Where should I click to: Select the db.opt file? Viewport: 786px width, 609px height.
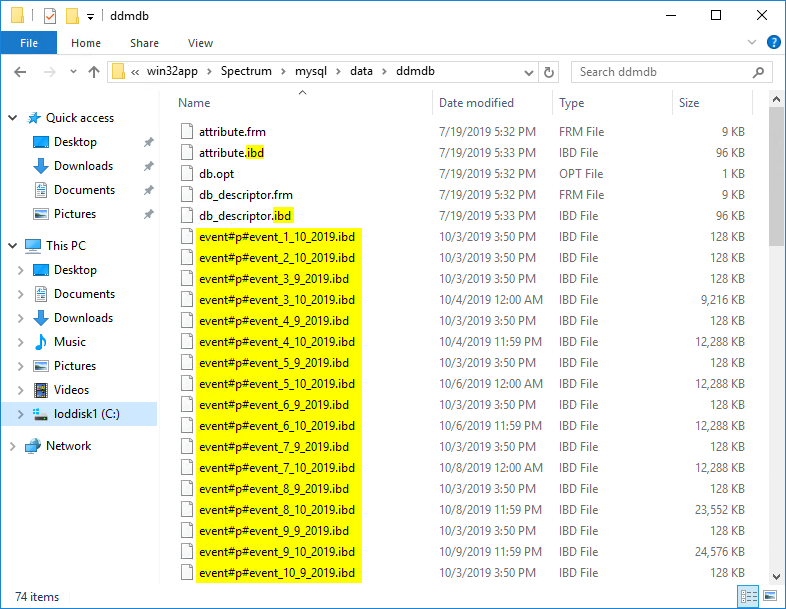click(215, 174)
